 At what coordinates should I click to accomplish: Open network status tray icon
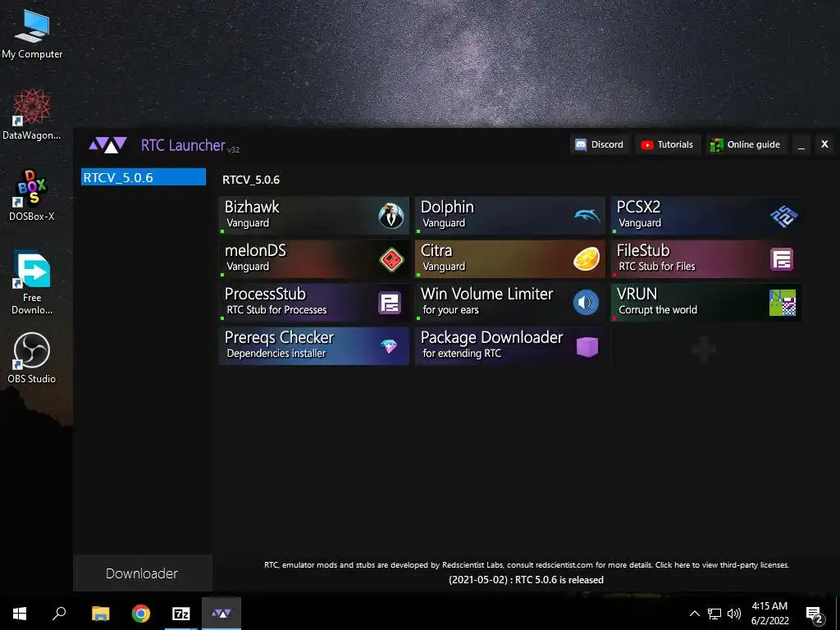point(714,614)
